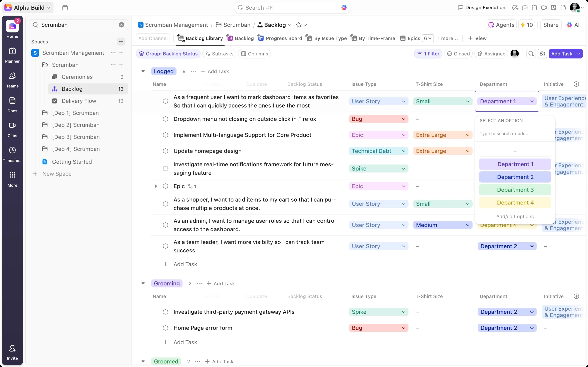
Task: Toggle status circle of Home Page error form
Action: tap(165, 328)
